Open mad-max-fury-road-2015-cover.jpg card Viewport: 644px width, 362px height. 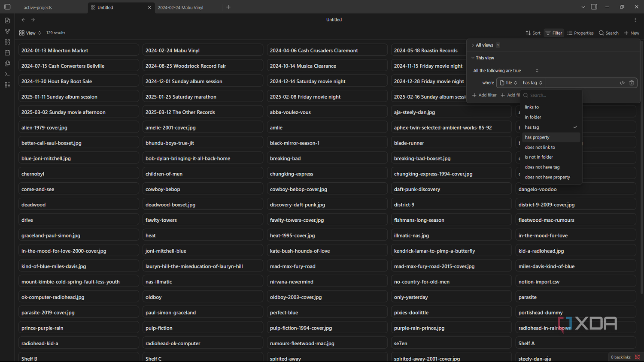(451, 267)
